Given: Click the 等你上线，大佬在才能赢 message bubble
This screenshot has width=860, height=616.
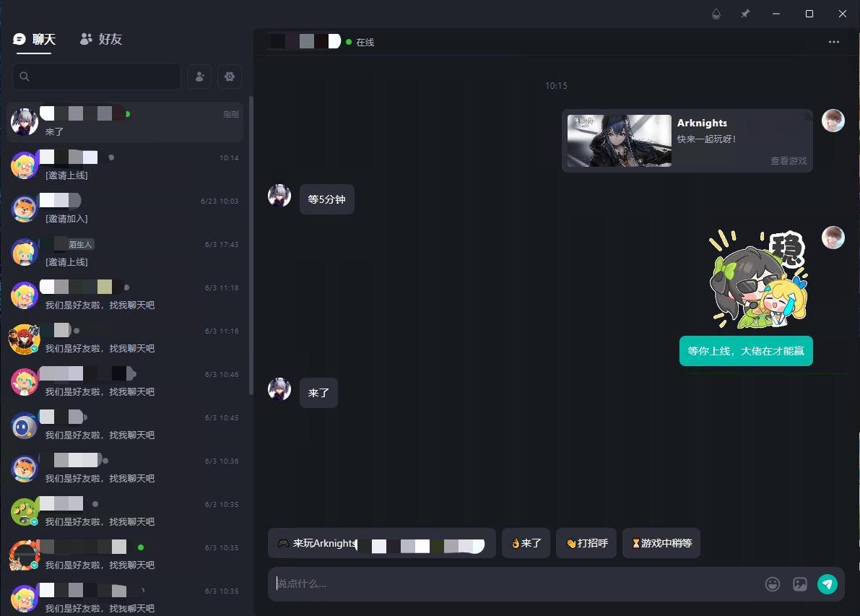Looking at the screenshot, I should click(746, 351).
